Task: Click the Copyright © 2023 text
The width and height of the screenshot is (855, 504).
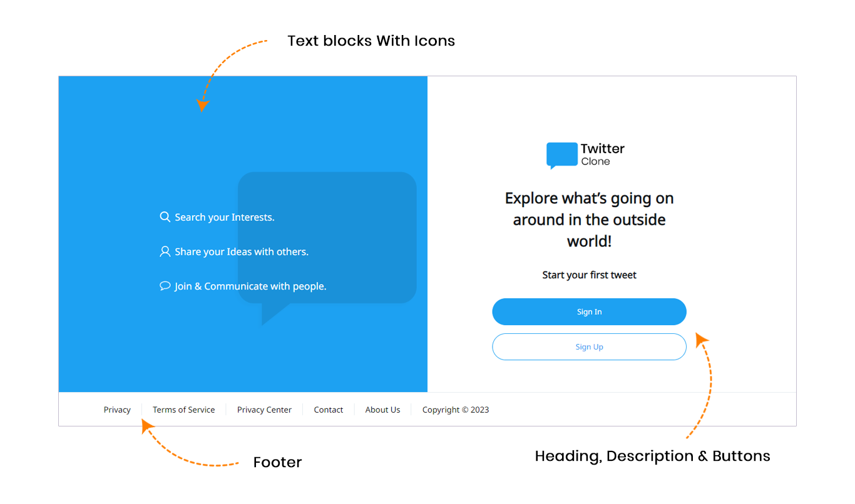Action: click(456, 410)
